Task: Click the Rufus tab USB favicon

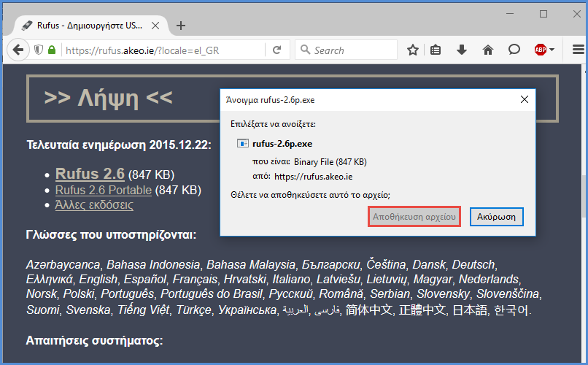Action: pos(27,26)
